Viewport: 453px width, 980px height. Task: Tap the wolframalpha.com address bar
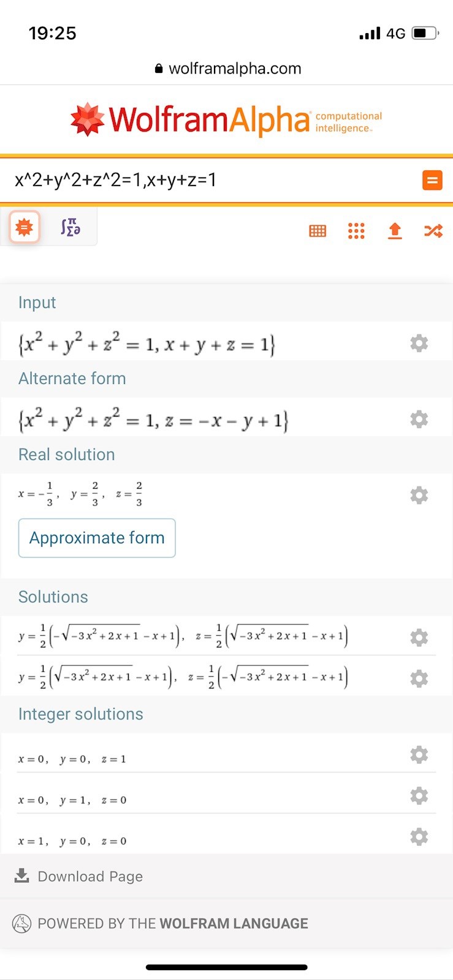pos(228,69)
